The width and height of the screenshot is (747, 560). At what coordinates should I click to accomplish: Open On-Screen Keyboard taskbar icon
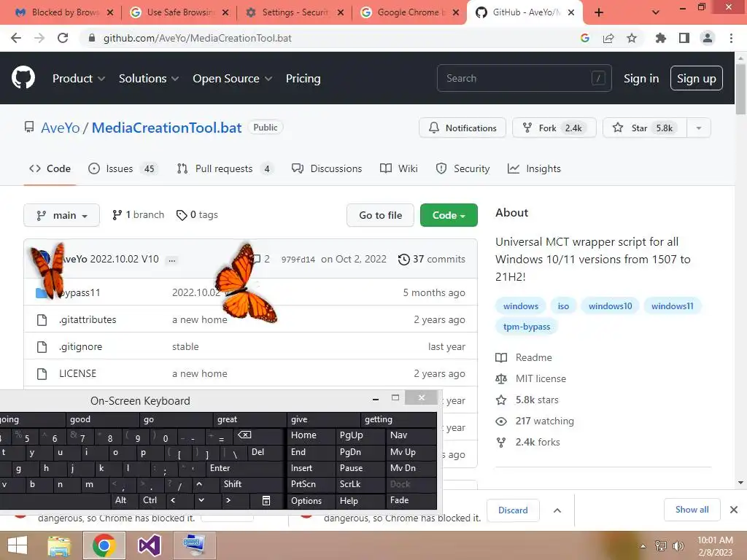click(194, 545)
